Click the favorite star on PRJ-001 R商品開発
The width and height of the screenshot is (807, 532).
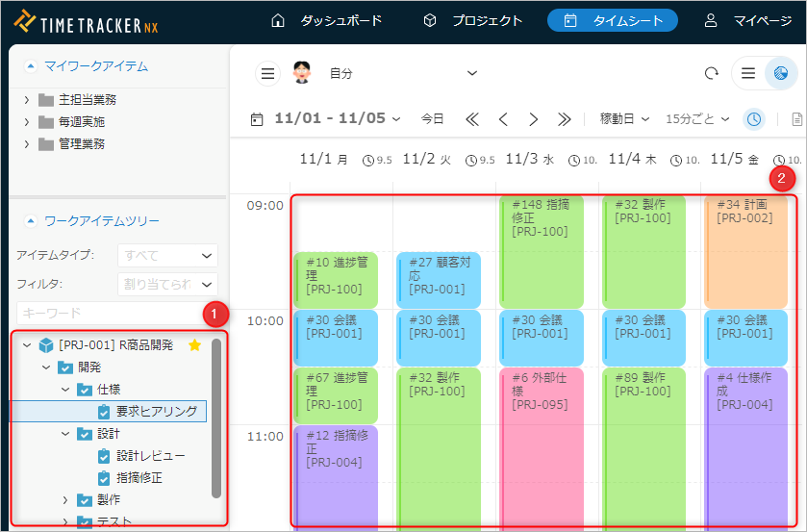coord(193,344)
